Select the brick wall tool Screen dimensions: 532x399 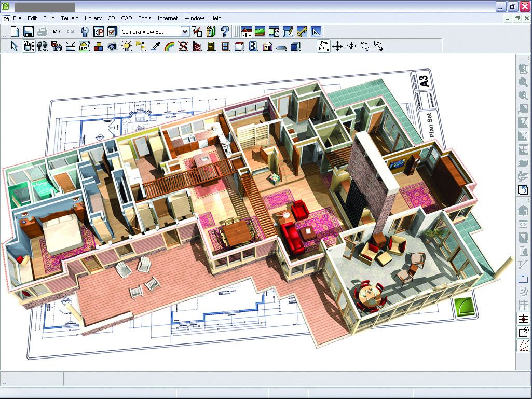[x=197, y=46]
